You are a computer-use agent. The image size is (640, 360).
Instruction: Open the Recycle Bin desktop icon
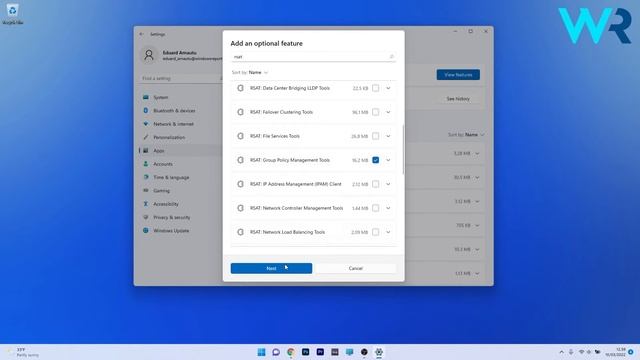pos(13,13)
